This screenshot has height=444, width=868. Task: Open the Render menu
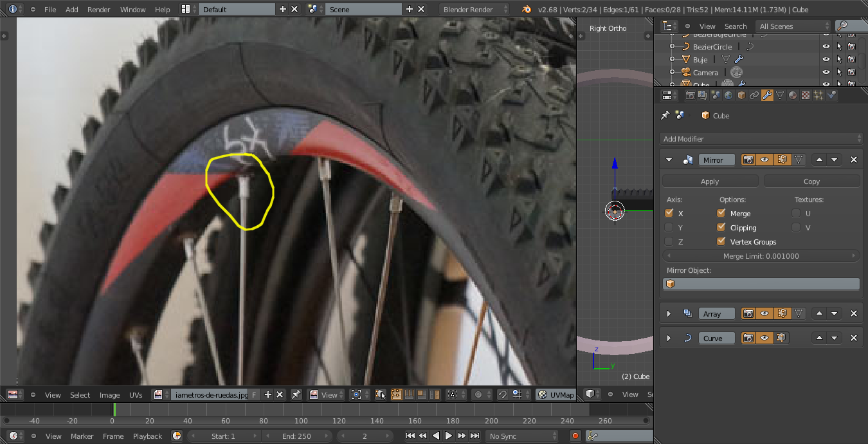99,9
